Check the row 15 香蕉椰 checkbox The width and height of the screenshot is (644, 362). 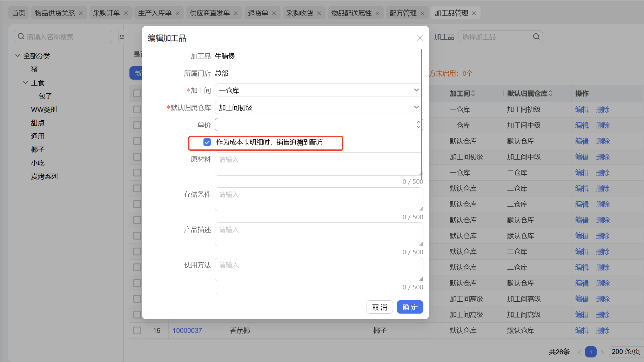point(137,330)
